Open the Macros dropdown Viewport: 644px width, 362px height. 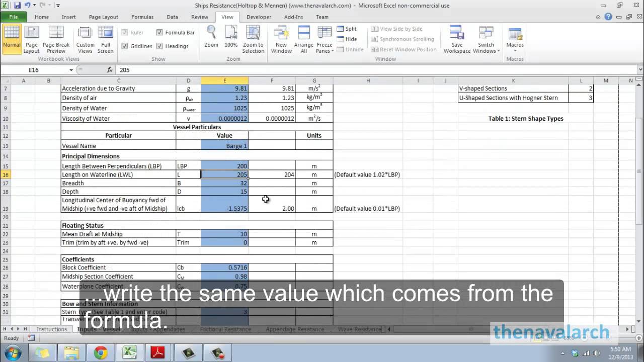coord(515,39)
